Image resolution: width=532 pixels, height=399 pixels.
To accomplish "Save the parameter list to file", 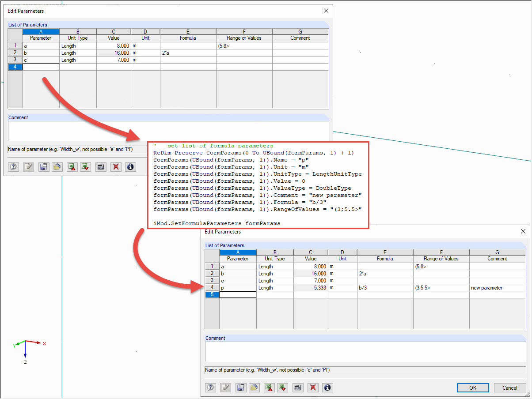I will [x=43, y=167].
